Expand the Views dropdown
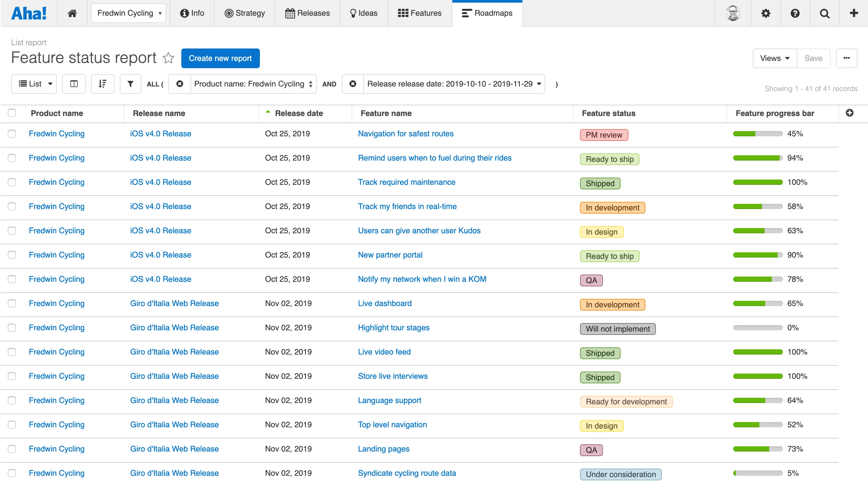This screenshot has width=868, height=482. 774,58
